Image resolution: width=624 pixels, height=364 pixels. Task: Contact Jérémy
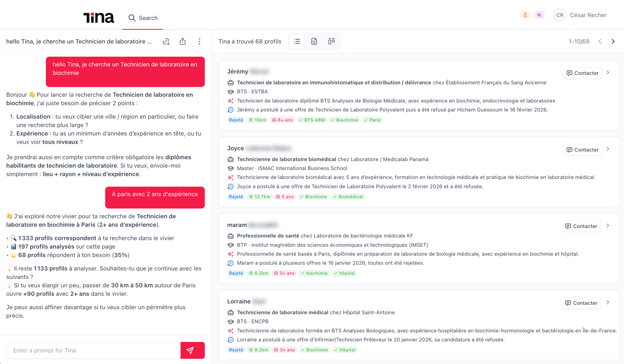tap(583, 73)
